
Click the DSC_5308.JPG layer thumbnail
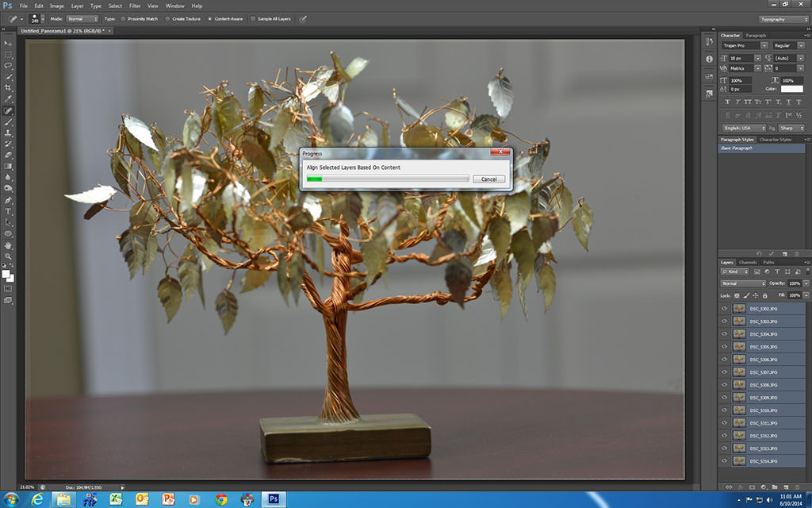[739, 385]
